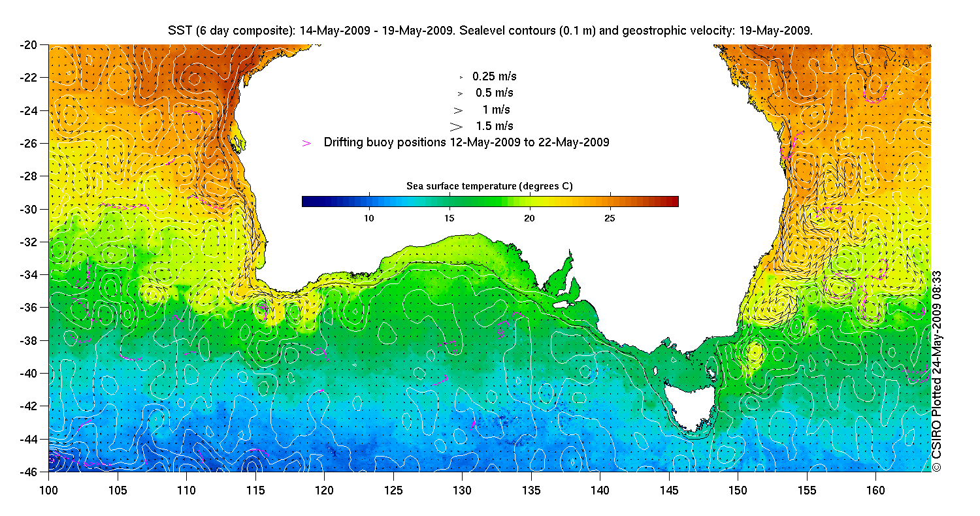Click latitude axis label '-36'

(x=30, y=307)
